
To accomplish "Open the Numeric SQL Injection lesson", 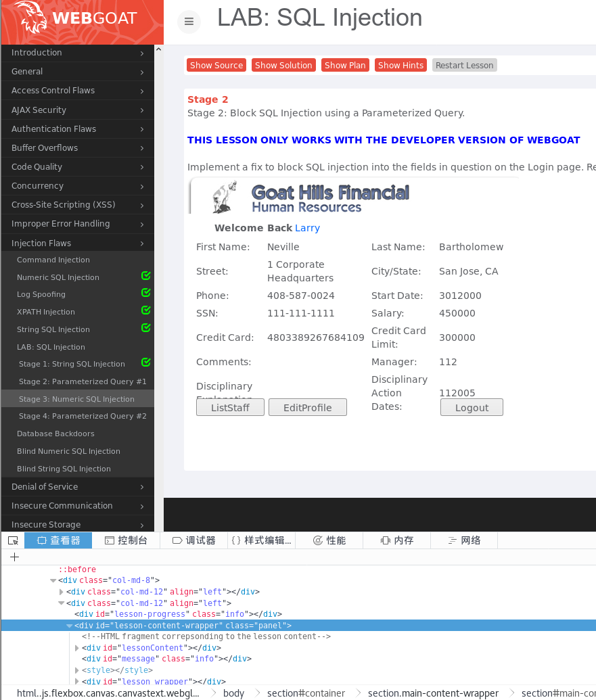I will (58, 277).
